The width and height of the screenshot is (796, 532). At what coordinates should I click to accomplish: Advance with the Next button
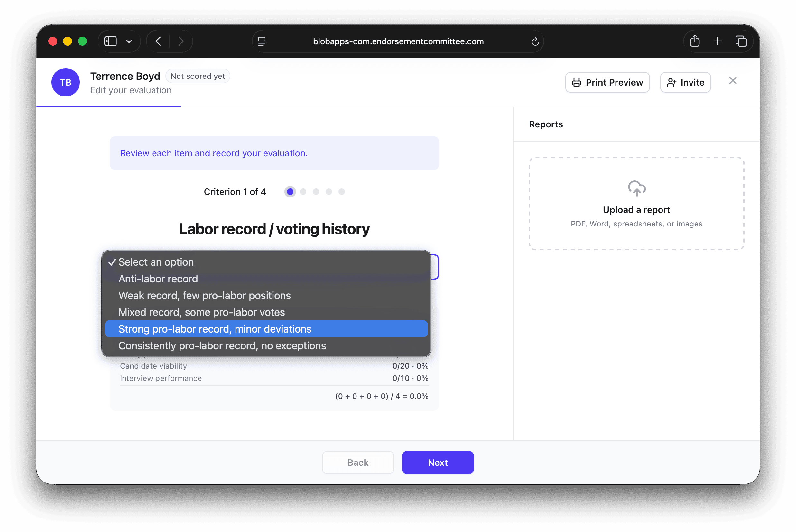pyautogui.click(x=438, y=463)
